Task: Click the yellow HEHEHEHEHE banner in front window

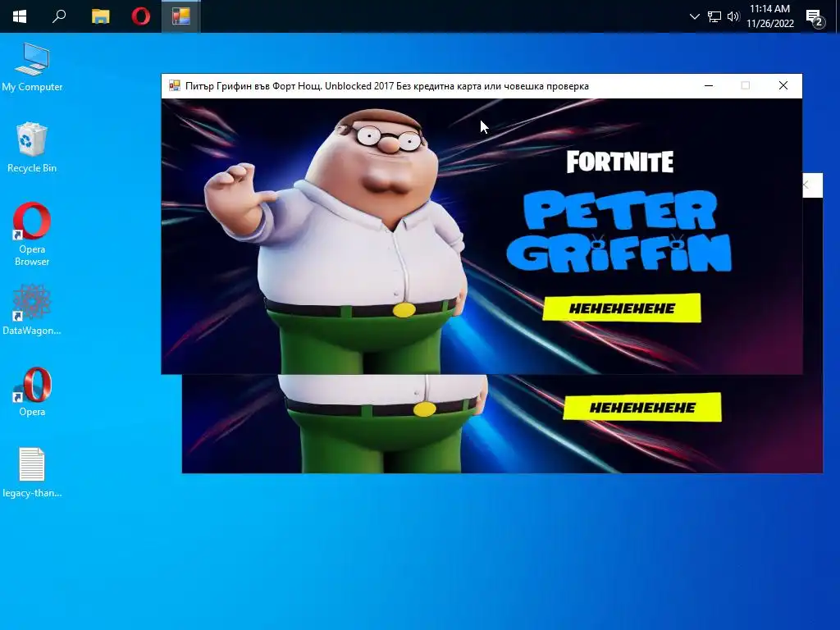Action: 622,308
